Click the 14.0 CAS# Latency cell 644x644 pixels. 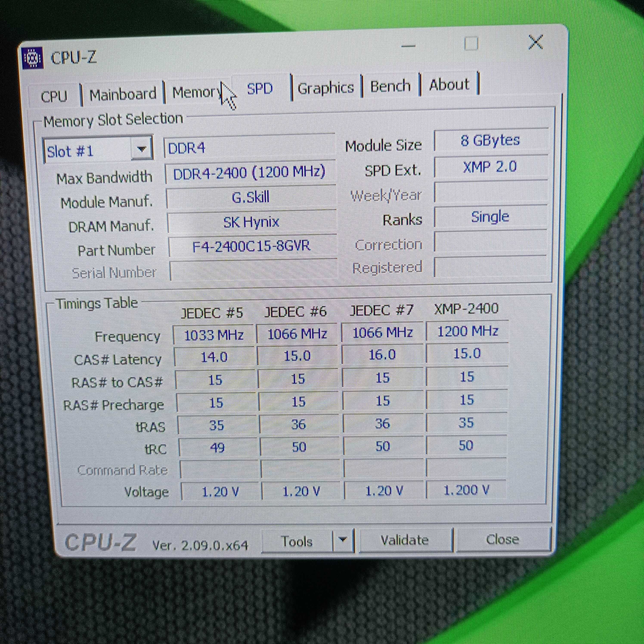215,357
